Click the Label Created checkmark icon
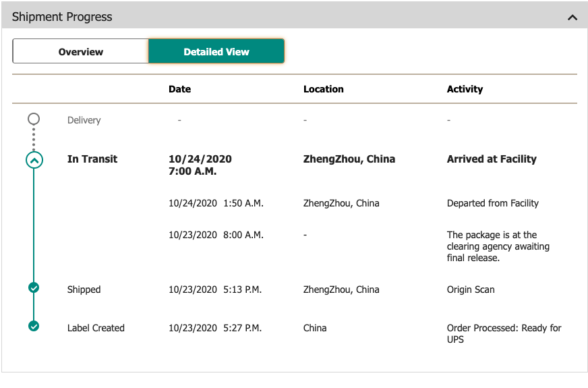The image size is (588, 388). click(34, 327)
